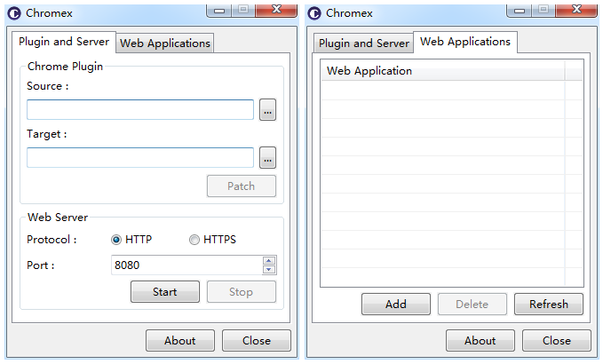
Task: Switch to Plugin and Server tab in right window
Action: coord(364,43)
